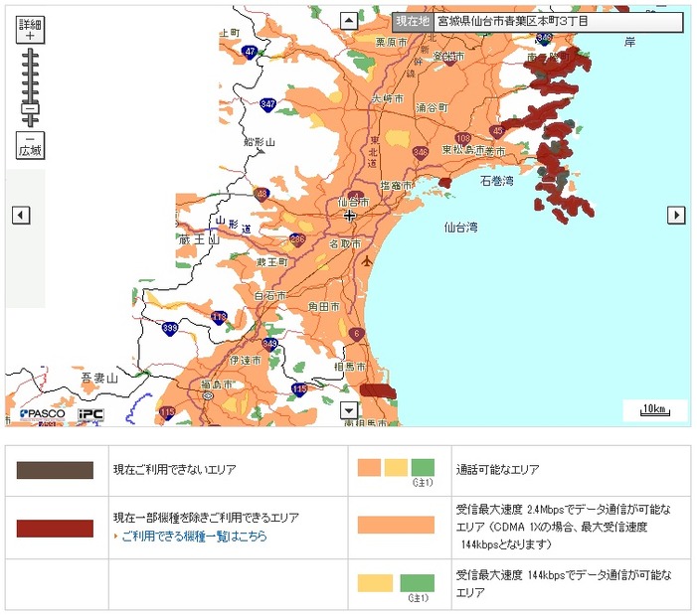Click the 福島市 city marker symbol
This screenshot has height=616, width=697.
tap(207, 395)
